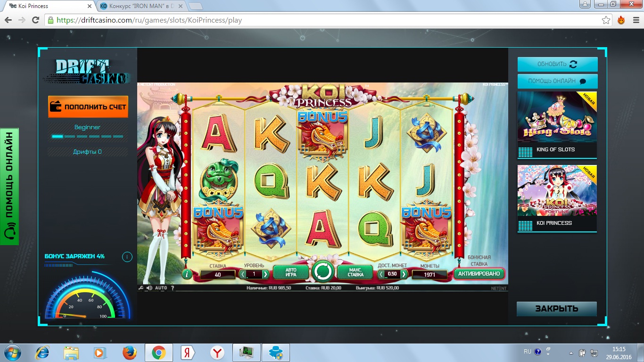The image size is (644, 362).
Task: Open the King of Slots game thumbnail
Action: 557,117
